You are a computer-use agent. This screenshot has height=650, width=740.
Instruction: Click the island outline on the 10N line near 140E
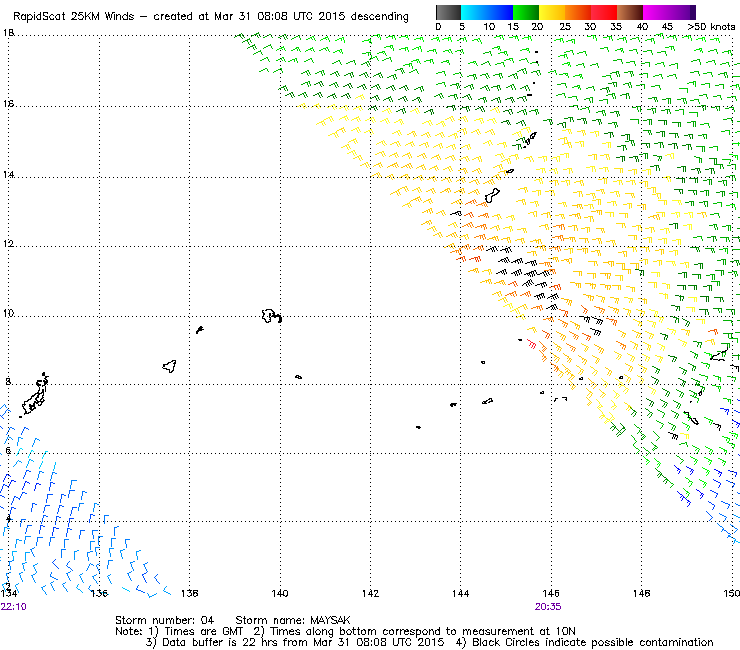[272, 316]
